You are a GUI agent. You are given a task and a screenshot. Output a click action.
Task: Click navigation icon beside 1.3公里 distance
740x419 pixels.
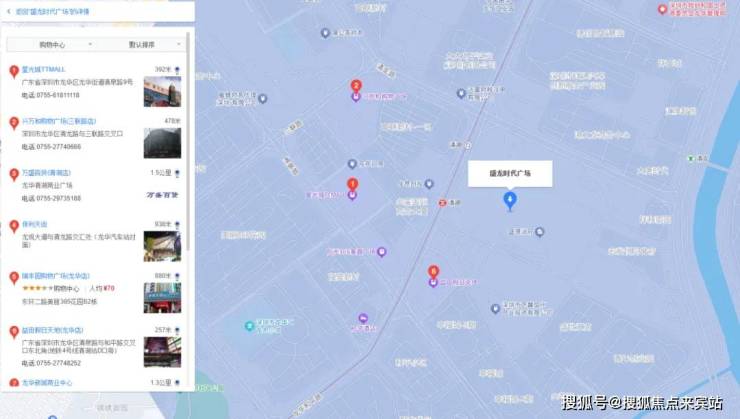pos(177,383)
